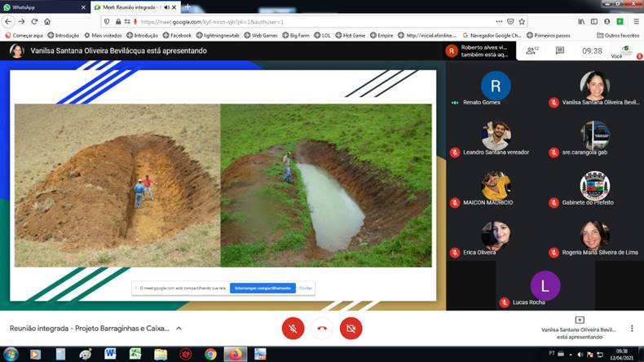
Task: Expand meeting details chevron beside Reunião integrada
Action: coord(179,329)
